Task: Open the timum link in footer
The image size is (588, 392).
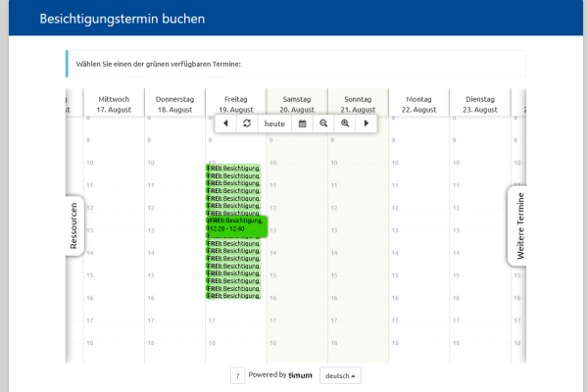Action: [300, 375]
